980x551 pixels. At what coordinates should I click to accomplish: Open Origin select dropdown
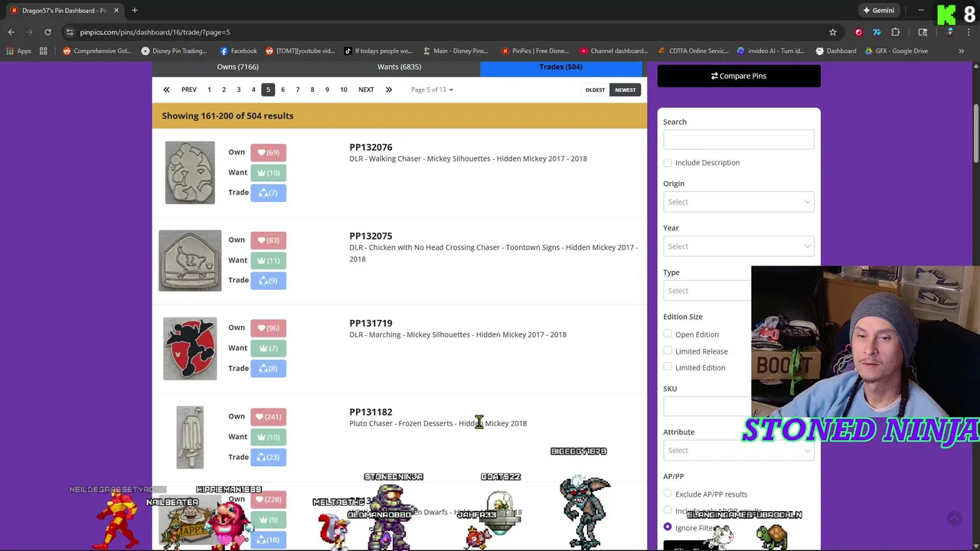coord(738,202)
